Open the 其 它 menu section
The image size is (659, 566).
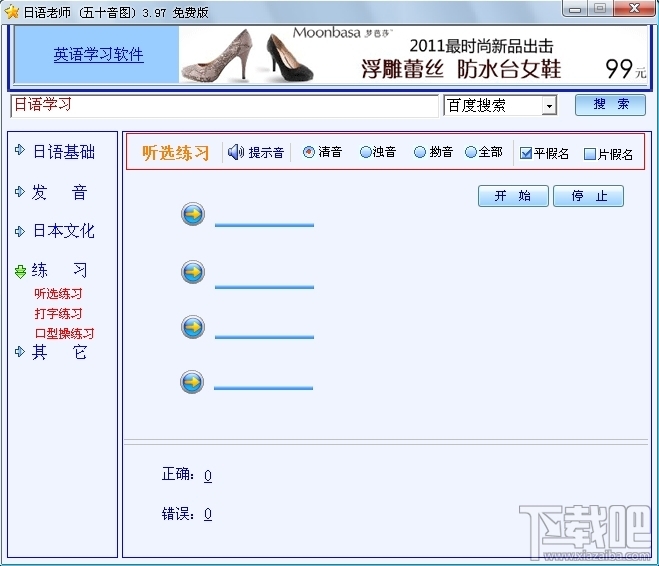[59, 352]
